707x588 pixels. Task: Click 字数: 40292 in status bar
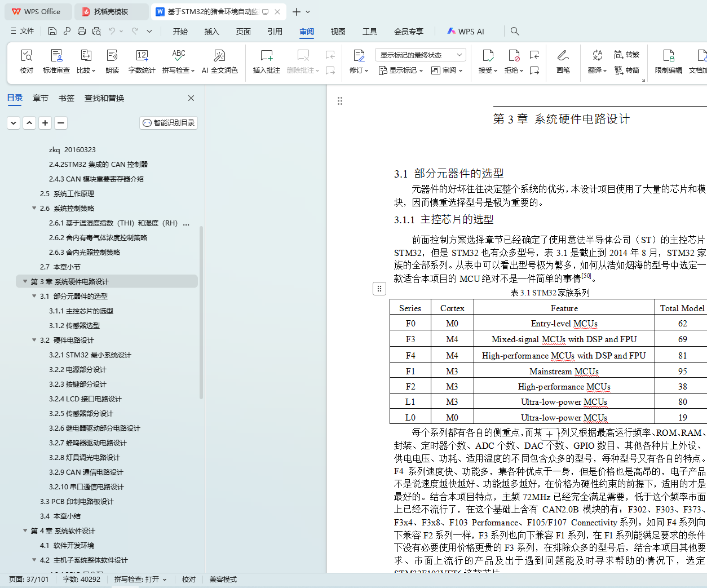coord(82,580)
